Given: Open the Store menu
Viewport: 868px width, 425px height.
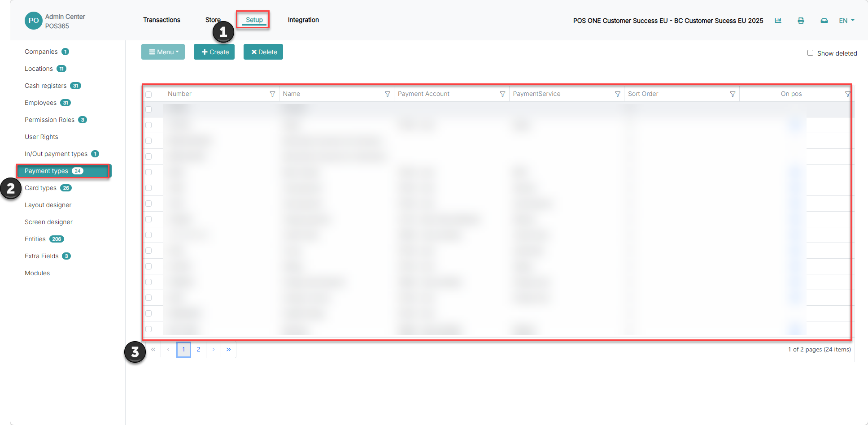Looking at the screenshot, I should [x=213, y=20].
